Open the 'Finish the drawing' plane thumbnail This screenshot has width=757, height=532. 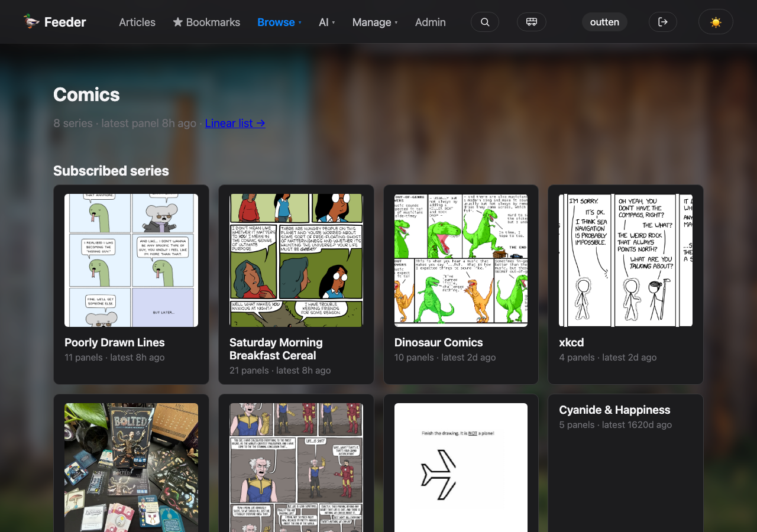coord(461,468)
